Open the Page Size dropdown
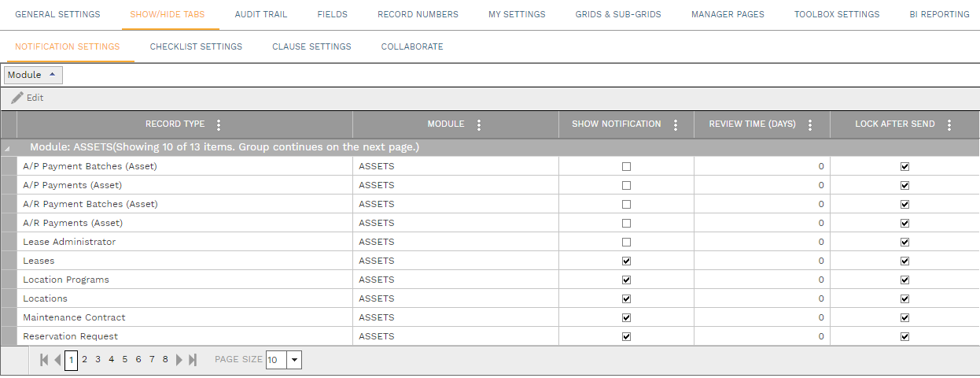The width and height of the screenshot is (980, 378). (294, 360)
